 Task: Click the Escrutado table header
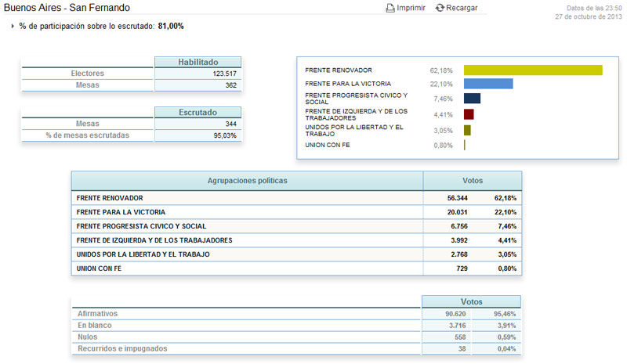point(198,113)
